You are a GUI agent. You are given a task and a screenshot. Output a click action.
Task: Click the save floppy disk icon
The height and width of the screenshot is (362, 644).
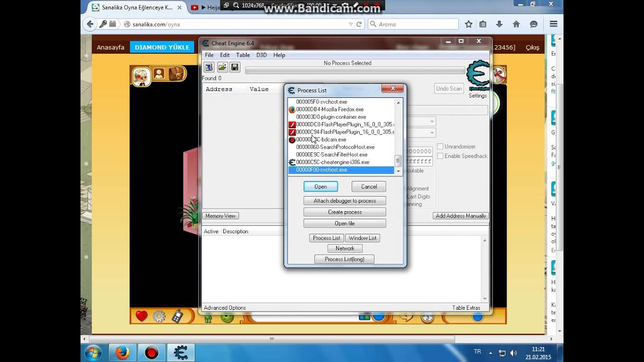(234, 67)
